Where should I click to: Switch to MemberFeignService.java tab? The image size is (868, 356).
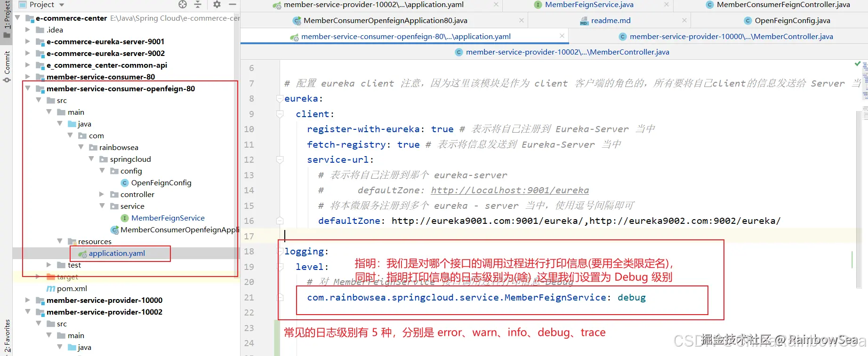pos(589,5)
